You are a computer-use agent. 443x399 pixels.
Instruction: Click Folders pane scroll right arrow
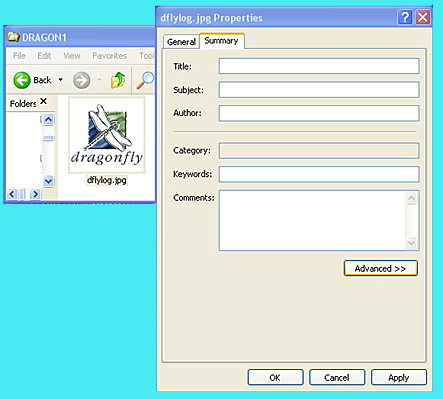click(35, 194)
